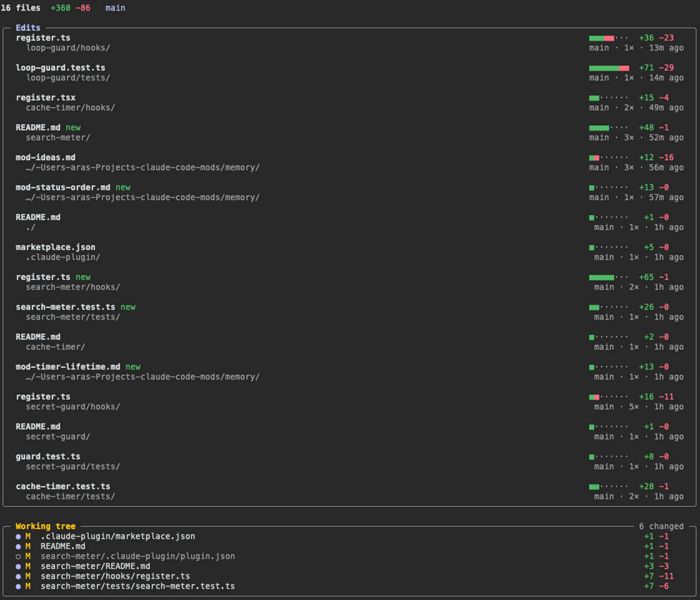Viewport: 700px width, 600px height.
Task: Click search-meter/.claude-plugin/plugin.json path
Action: 138,556
